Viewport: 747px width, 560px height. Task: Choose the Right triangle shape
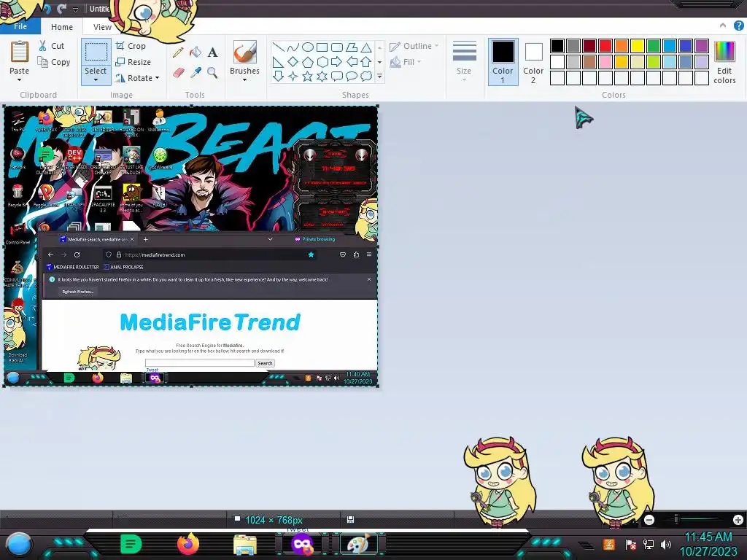coord(278,62)
